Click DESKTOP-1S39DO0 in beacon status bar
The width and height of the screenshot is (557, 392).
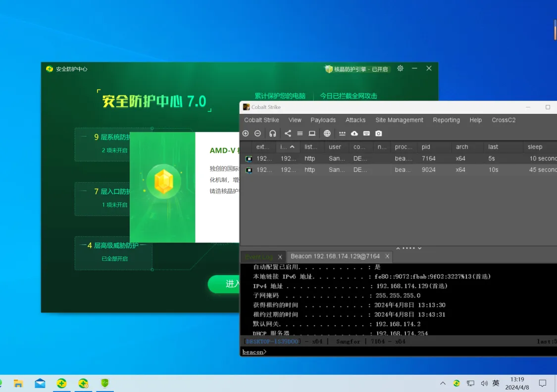(272, 342)
